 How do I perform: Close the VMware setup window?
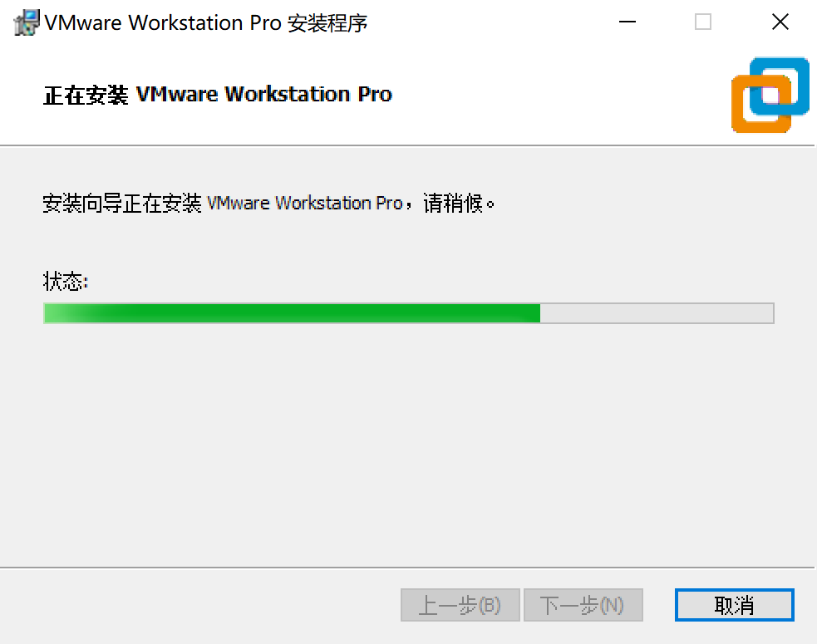(x=780, y=22)
